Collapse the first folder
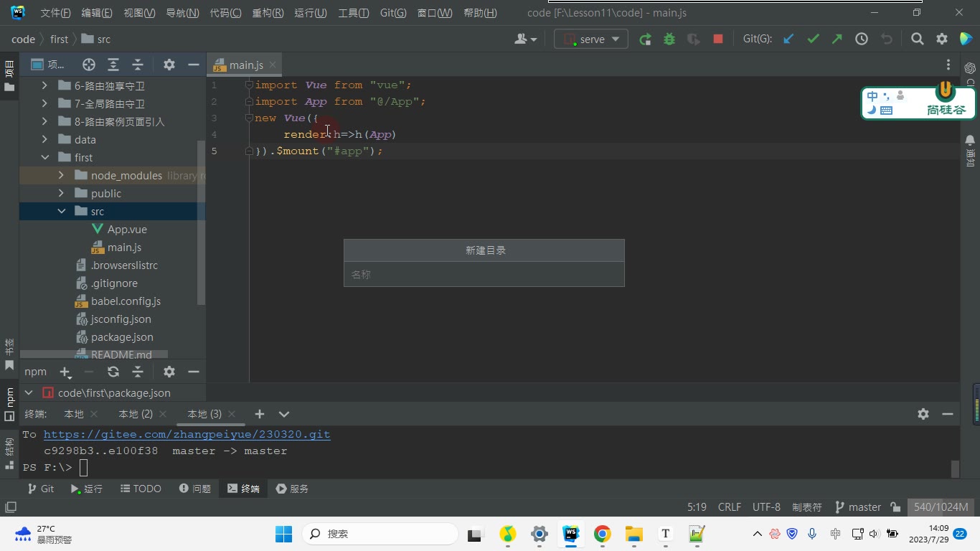Image resolution: width=980 pixels, height=551 pixels. 45,158
